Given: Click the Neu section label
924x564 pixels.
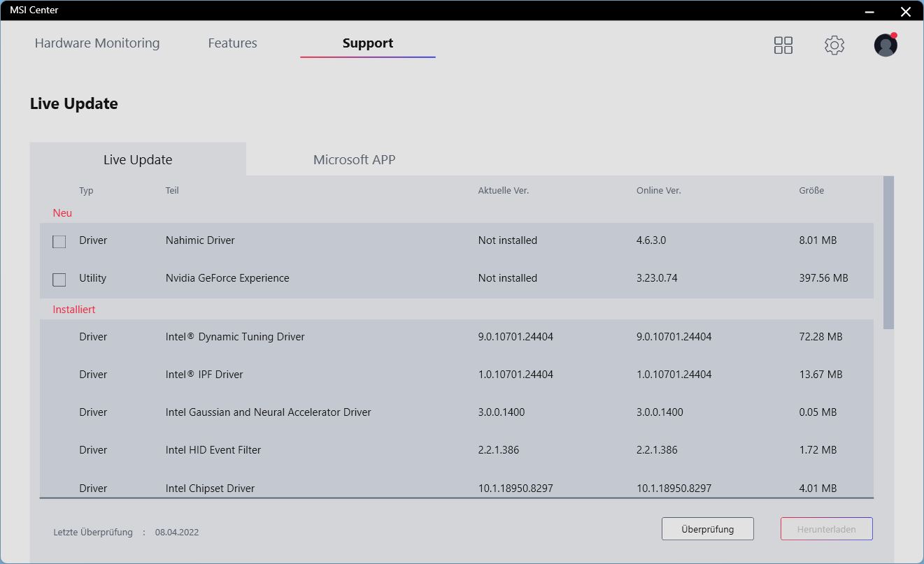Looking at the screenshot, I should tap(62, 213).
